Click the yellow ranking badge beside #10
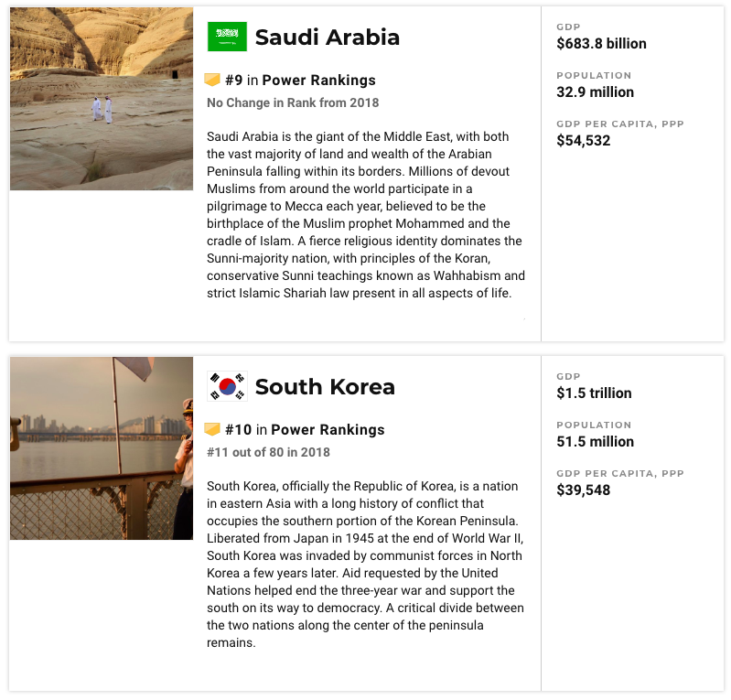 point(212,429)
